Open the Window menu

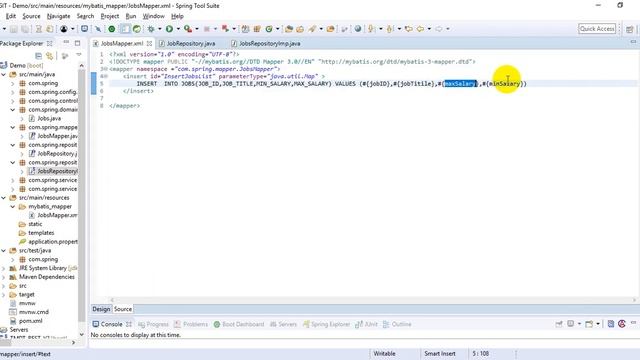point(153,16)
